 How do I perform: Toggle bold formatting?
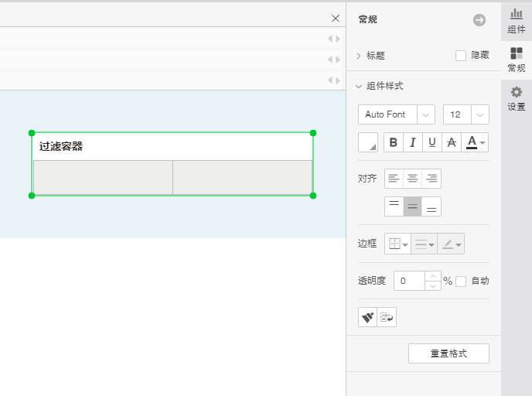click(394, 142)
